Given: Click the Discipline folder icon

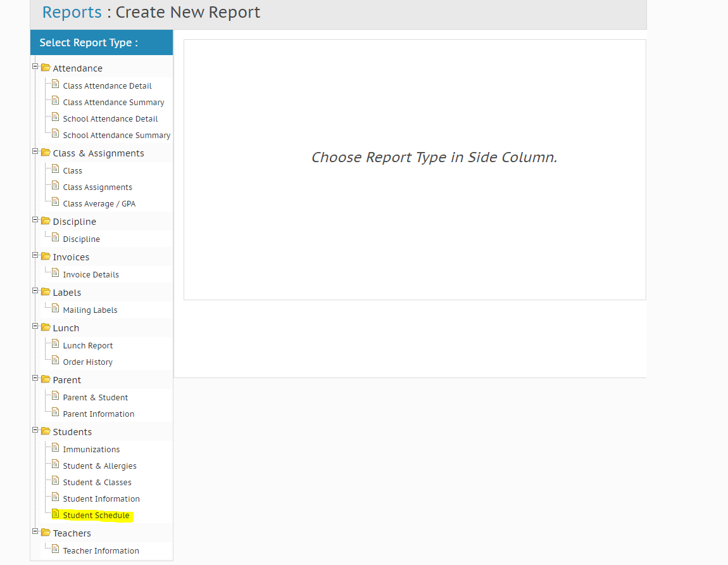Looking at the screenshot, I should (44, 220).
